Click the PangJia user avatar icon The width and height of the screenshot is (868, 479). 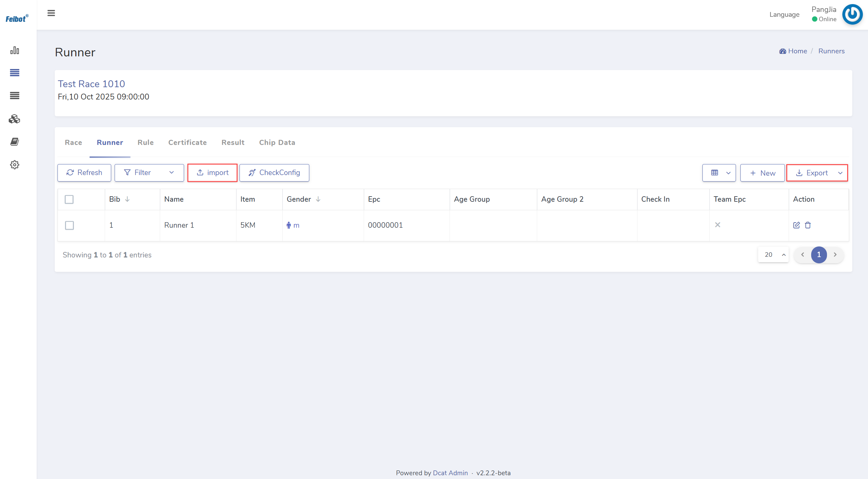click(x=852, y=14)
